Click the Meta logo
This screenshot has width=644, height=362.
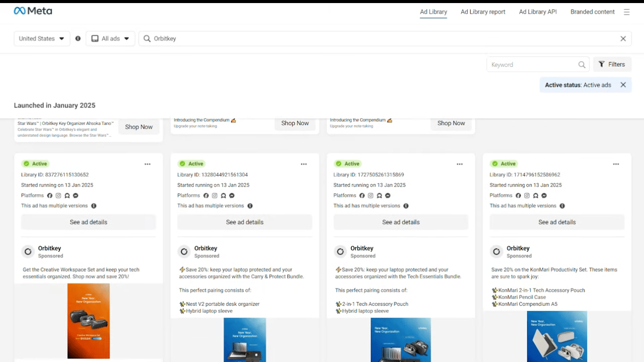coord(33,11)
